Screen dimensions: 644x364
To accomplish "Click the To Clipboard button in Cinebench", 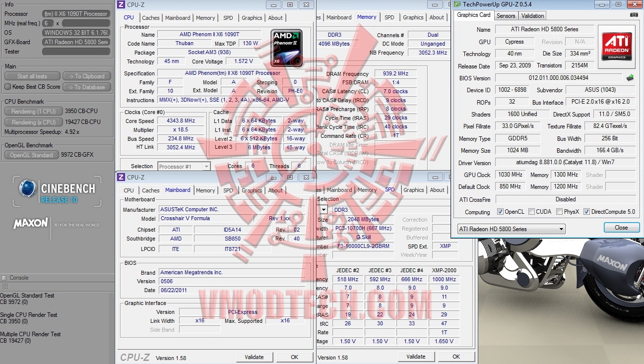I will (86, 76).
